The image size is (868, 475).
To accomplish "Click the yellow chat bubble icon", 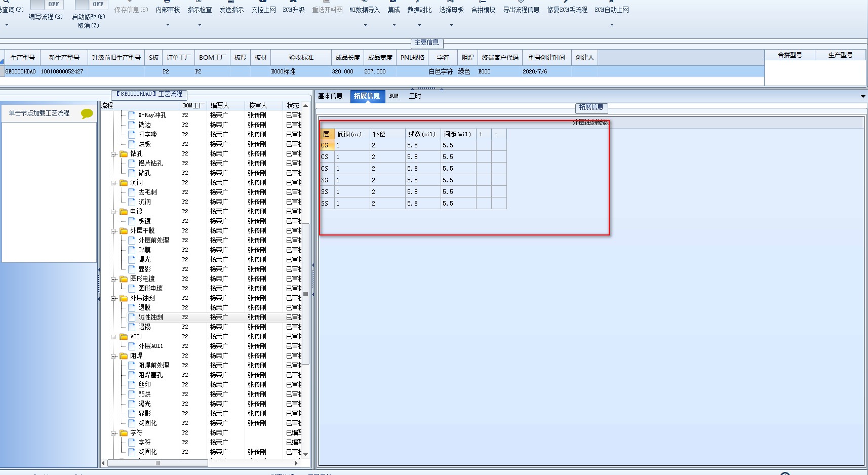I will 87,113.
